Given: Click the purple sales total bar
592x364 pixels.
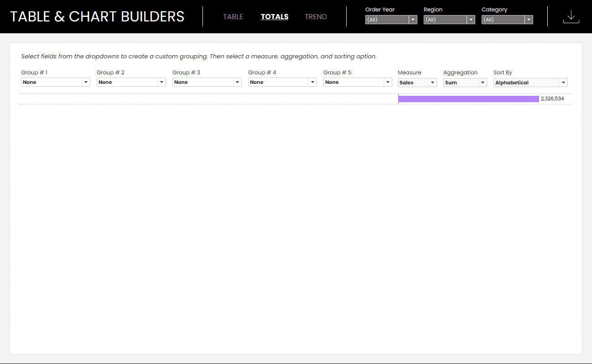Looking at the screenshot, I should click(468, 99).
